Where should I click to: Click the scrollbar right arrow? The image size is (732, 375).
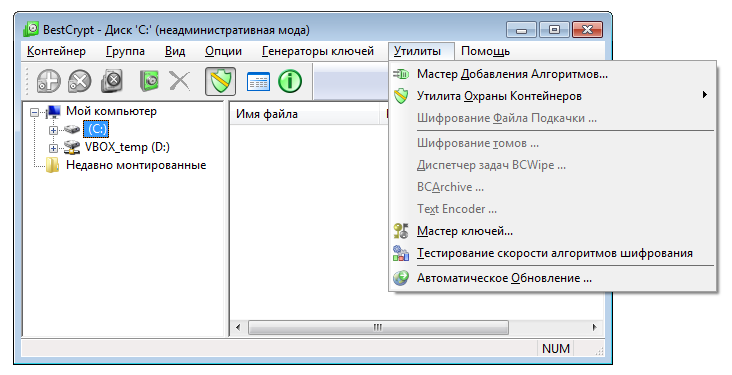594,327
